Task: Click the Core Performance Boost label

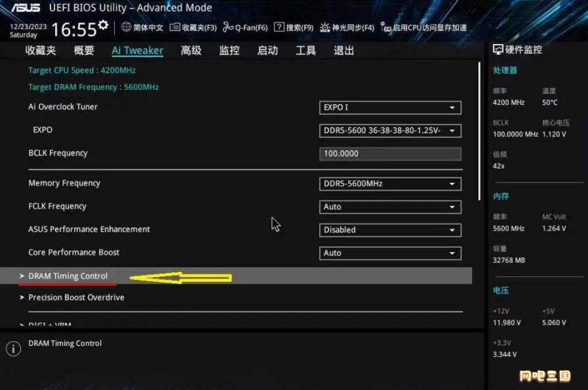Action: point(74,252)
